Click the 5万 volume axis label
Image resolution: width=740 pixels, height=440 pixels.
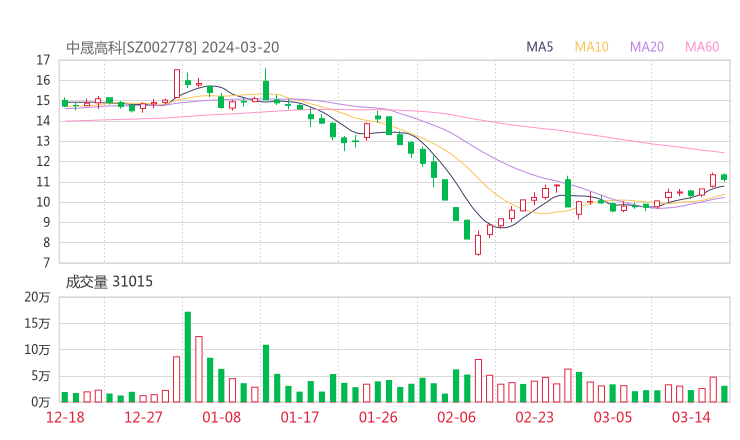click(41, 376)
